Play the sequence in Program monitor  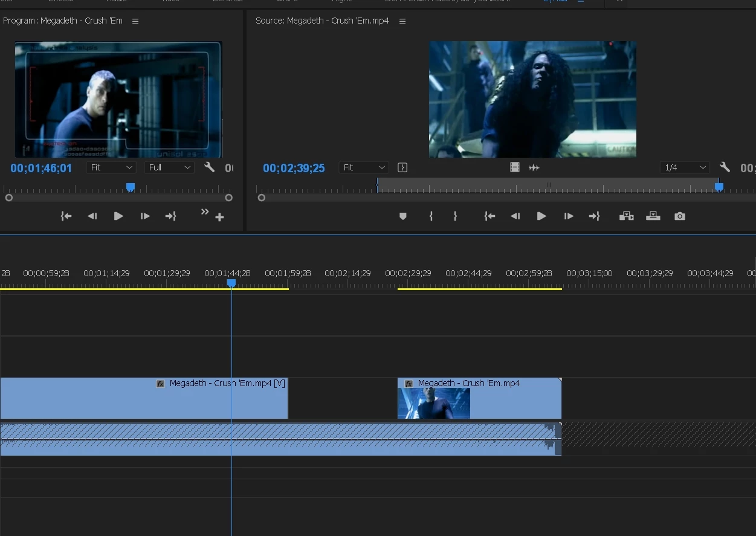[x=118, y=216]
